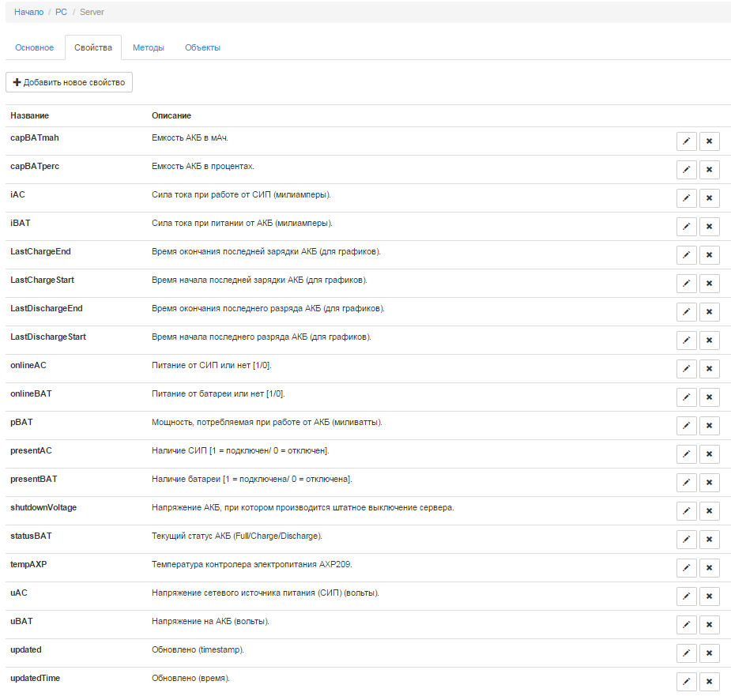731x700 pixels.
Task: Open the PC breadcrumb link
Action: [x=61, y=12]
